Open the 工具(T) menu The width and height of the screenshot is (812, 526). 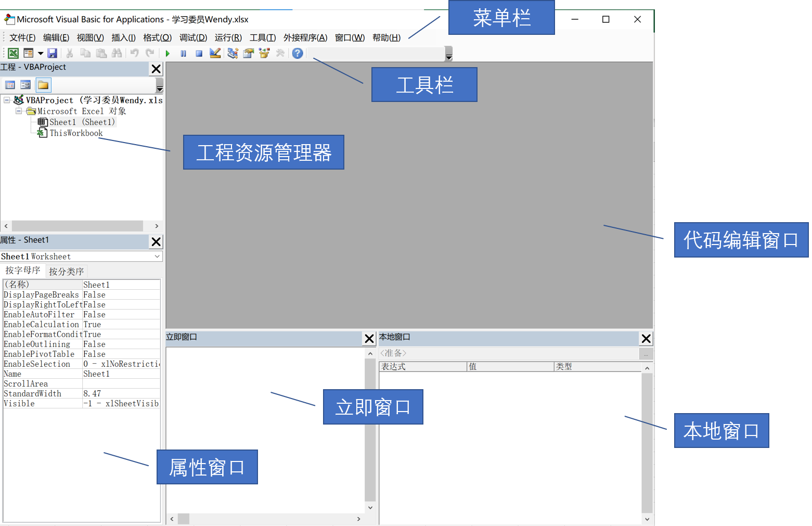click(x=263, y=37)
